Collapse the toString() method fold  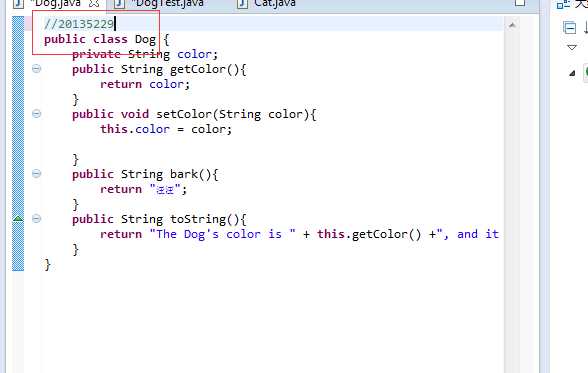(x=36, y=219)
